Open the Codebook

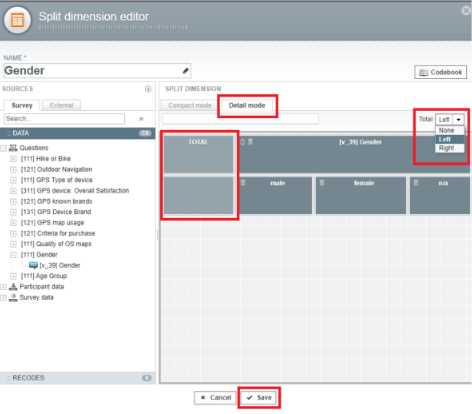(x=440, y=72)
